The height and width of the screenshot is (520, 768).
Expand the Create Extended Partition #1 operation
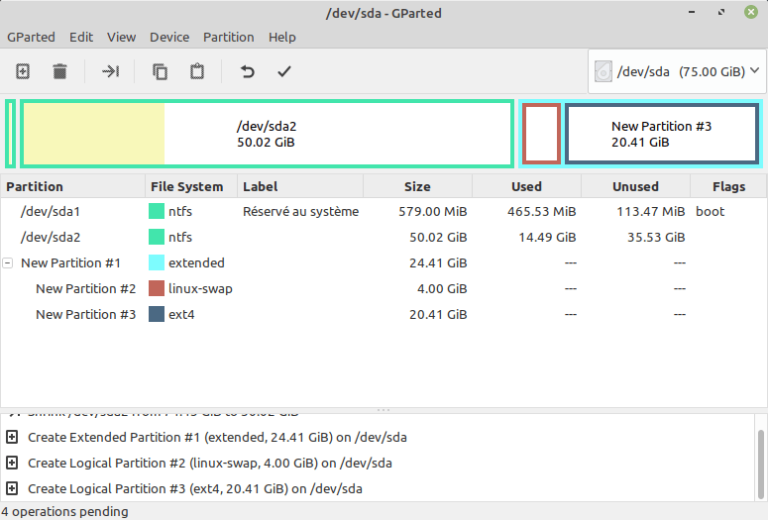(x=12, y=437)
